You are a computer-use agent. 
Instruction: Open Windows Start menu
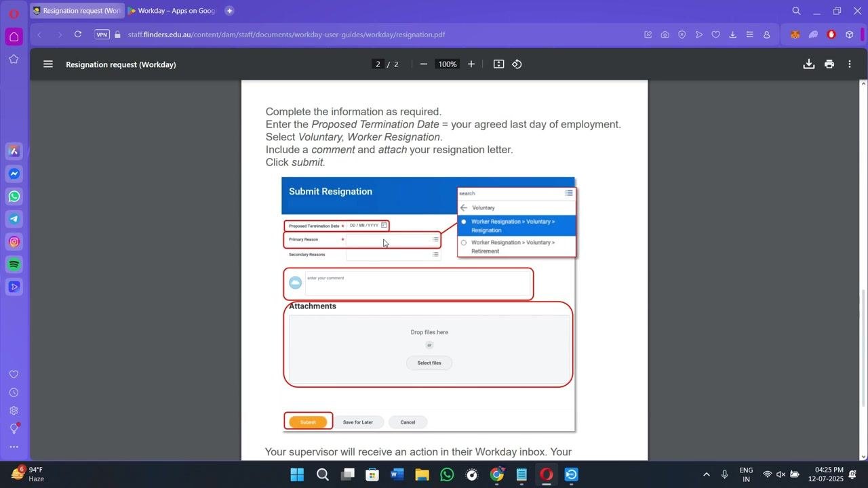coord(297,474)
